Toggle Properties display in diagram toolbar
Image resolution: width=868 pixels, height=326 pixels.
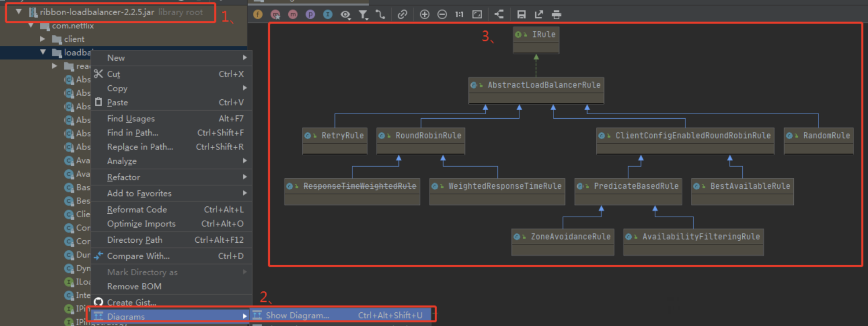310,15
